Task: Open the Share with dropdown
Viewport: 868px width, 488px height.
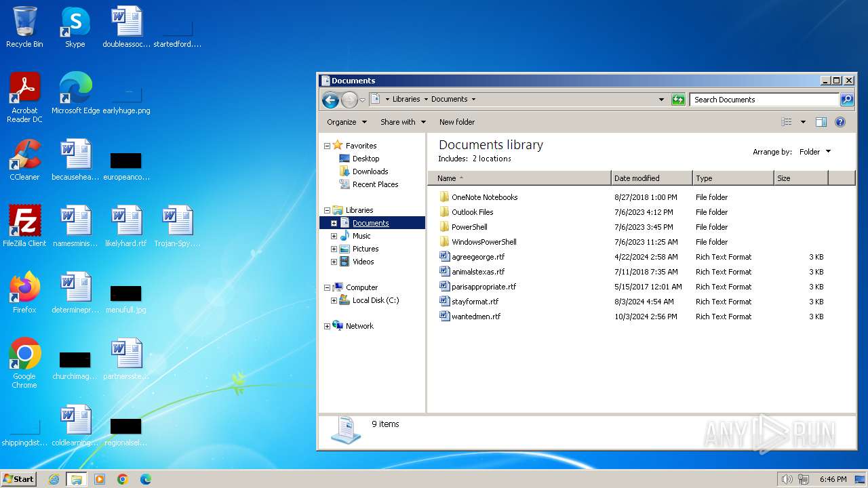Action: point(403,122)
